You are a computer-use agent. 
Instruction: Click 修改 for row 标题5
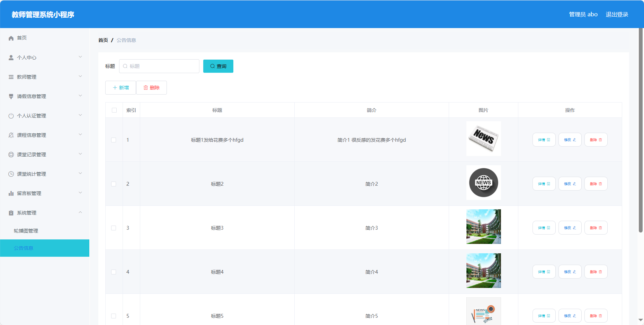[570, 316]
